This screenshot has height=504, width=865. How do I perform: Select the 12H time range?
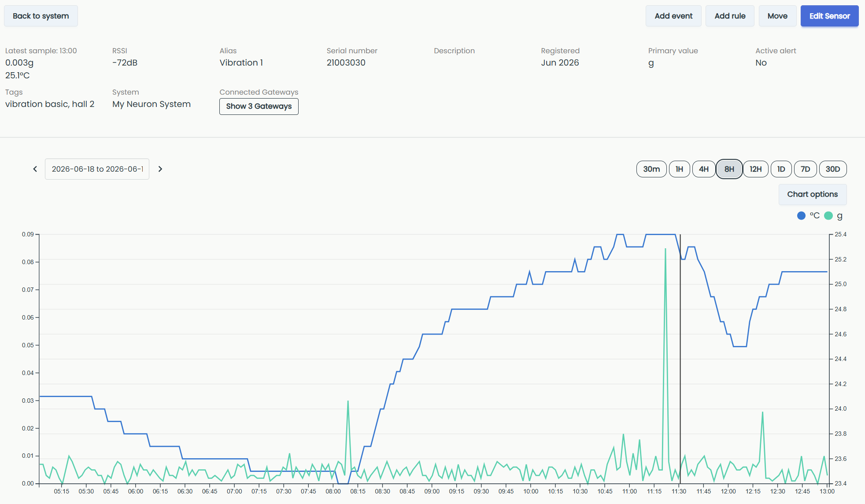click(x=756, y=169)
